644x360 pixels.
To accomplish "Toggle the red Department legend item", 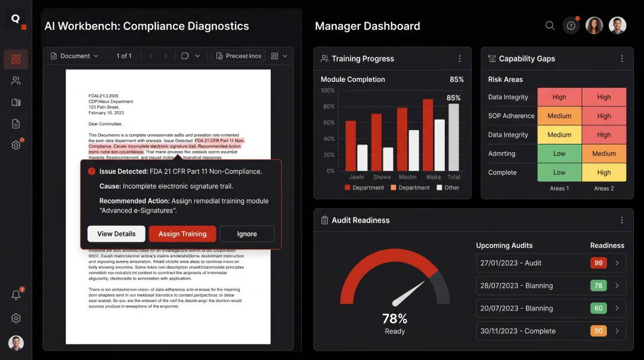I will point(364,187).
